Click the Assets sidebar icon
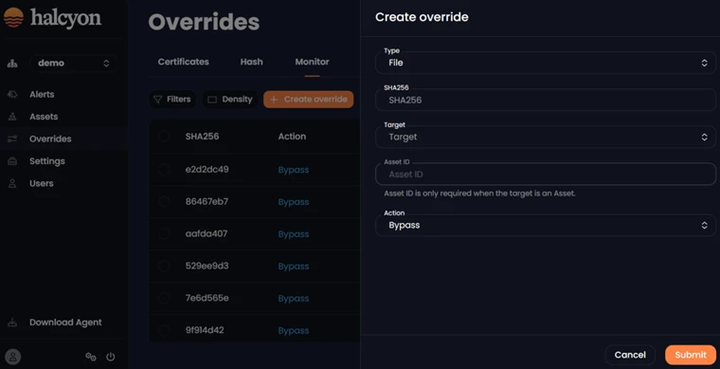 pyautogui.click(x=12, y=117)
